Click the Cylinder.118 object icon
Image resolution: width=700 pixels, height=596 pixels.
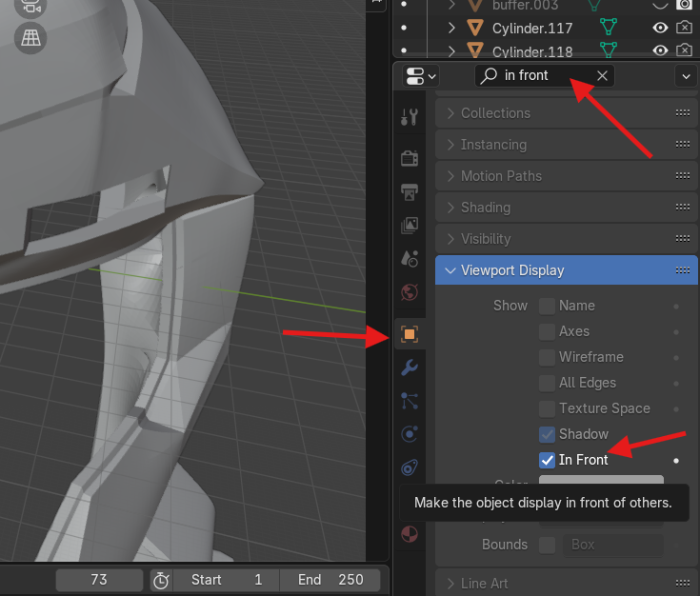pyautogui.click(x=475, y=50)
